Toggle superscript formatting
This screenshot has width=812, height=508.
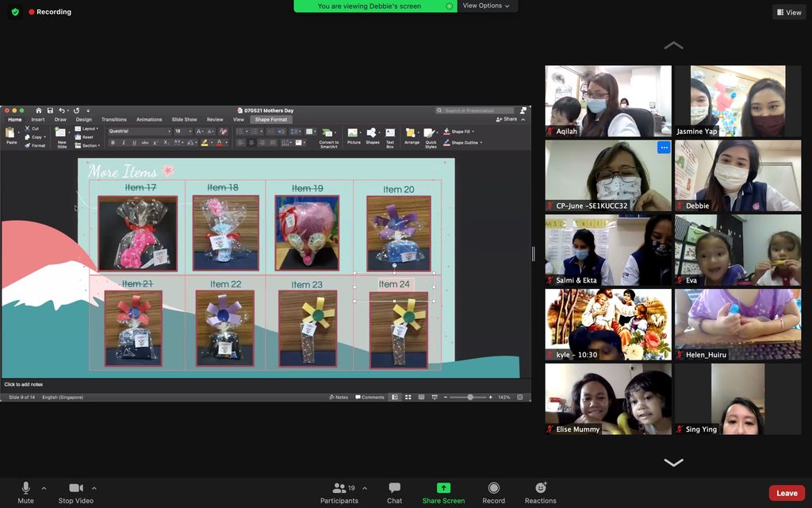coord(155,143)
